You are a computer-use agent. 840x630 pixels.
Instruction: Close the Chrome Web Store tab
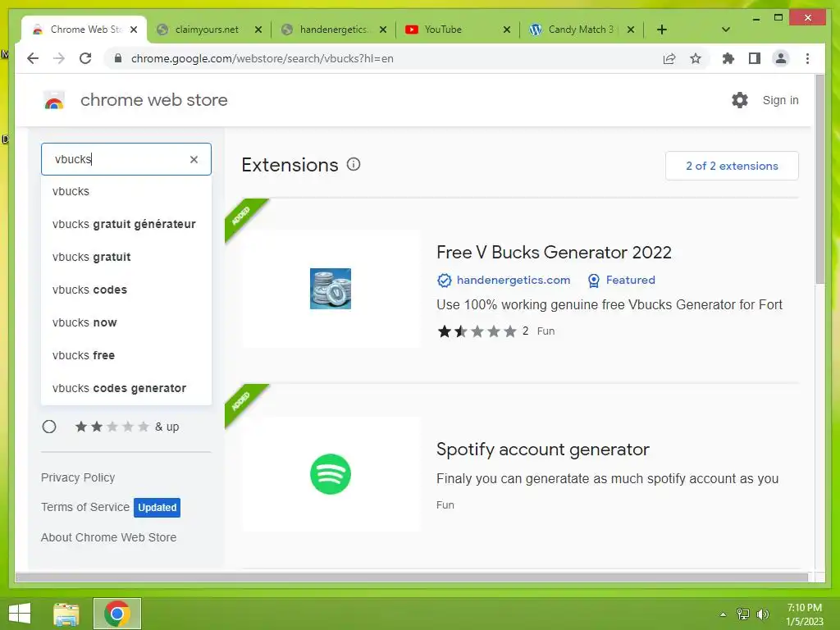pos(134,30)
